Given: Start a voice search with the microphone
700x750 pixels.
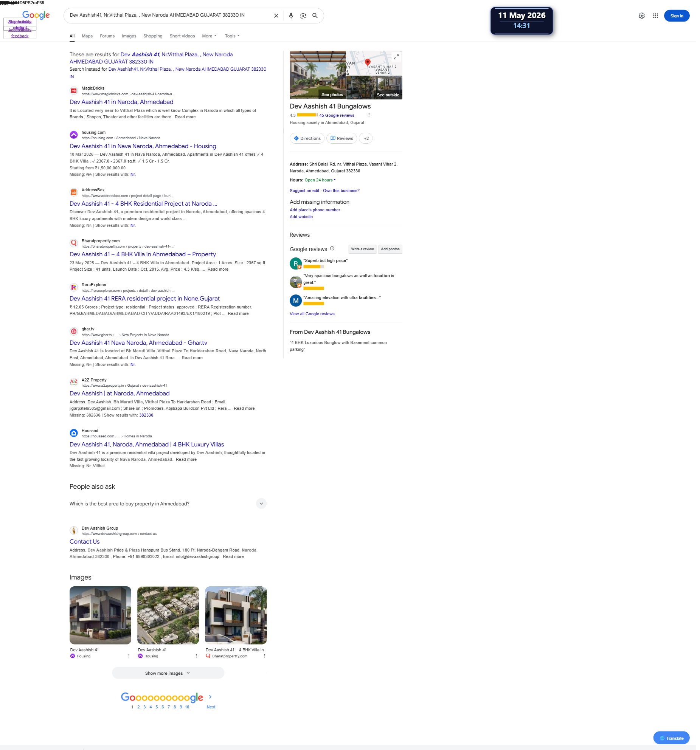Looking at the screenshot, I should [291, 16].
